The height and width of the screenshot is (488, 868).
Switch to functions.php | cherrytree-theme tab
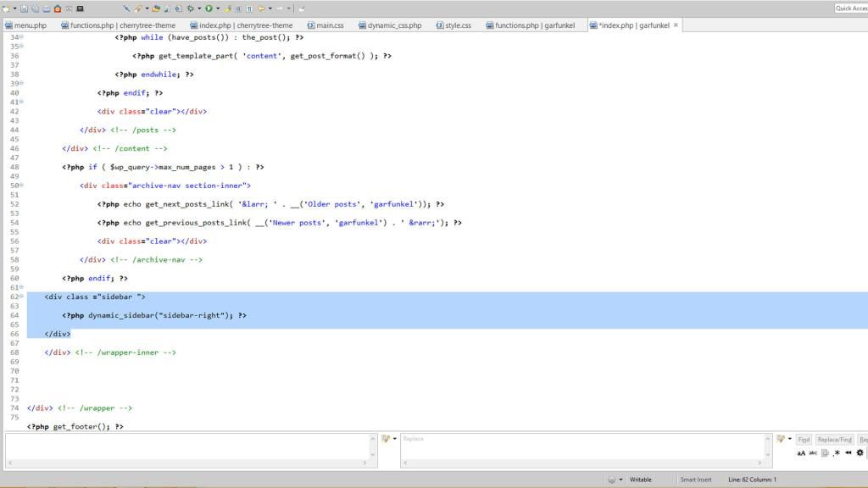[x=118, y=25]
